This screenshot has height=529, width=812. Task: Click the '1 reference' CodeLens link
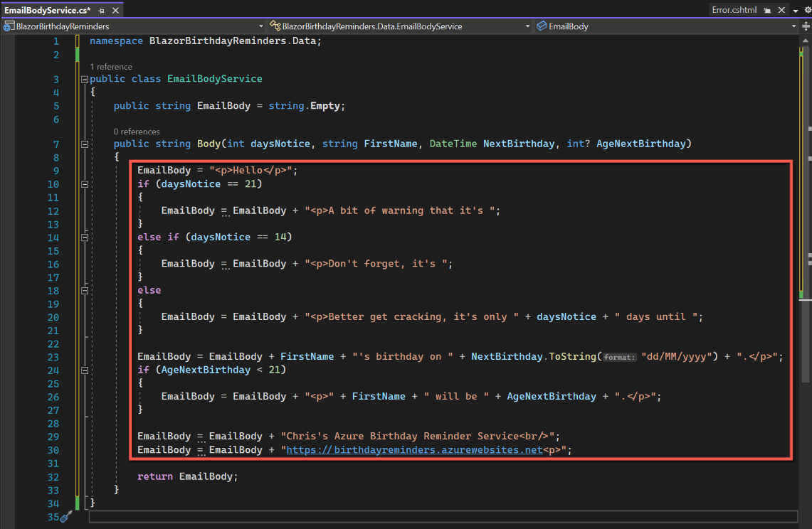(111, 66)
